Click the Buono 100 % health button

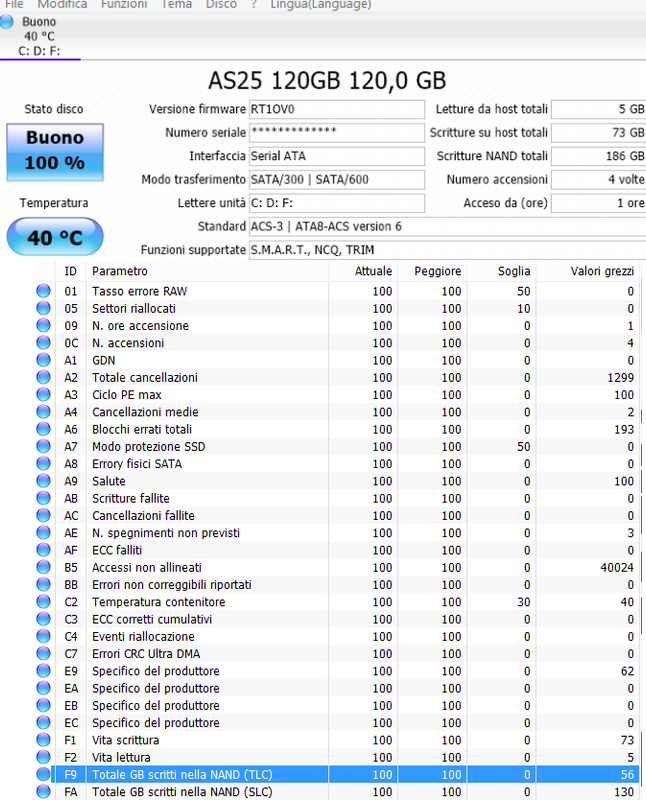[55, 152]
